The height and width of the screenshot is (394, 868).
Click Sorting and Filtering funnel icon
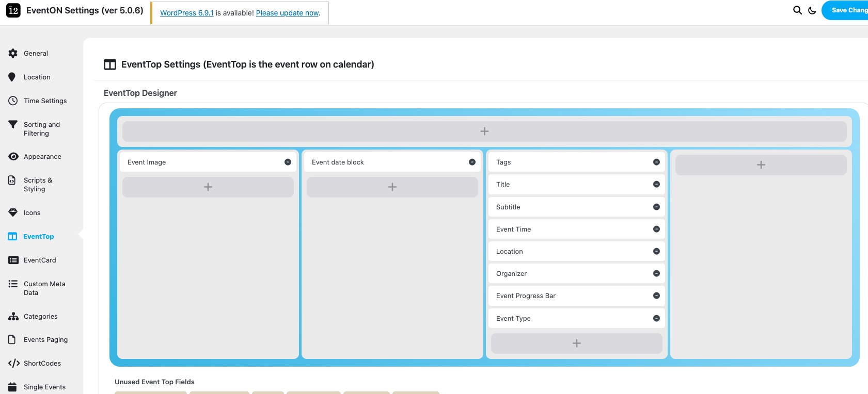(x=13, y=124)
